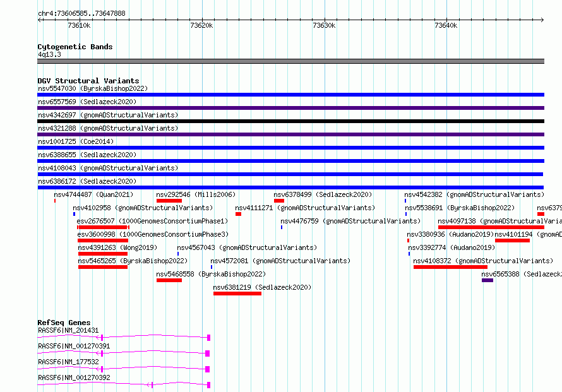The width and height of the screenshot is (562, 392).
Task: Click red bar below nsv292546
Action: [x=169, y=201]
